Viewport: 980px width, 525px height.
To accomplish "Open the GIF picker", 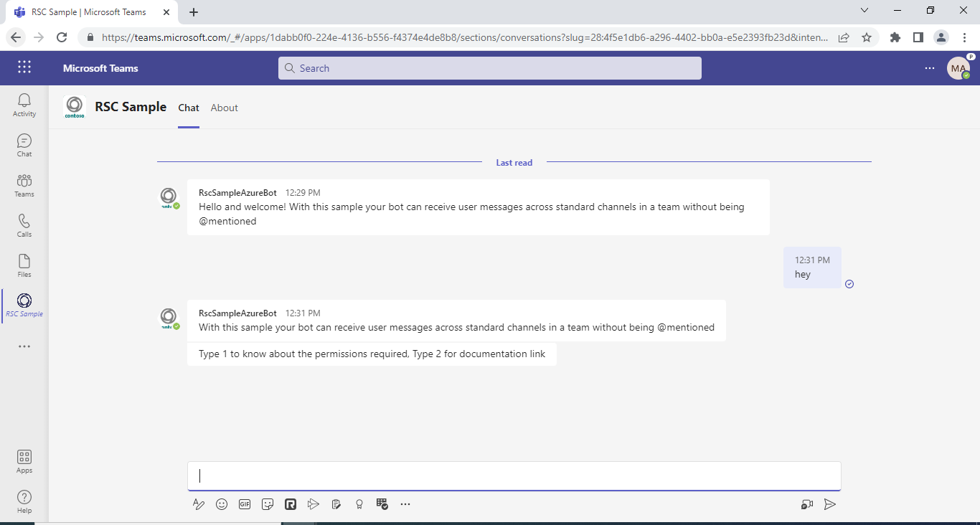I will [245, 504].
